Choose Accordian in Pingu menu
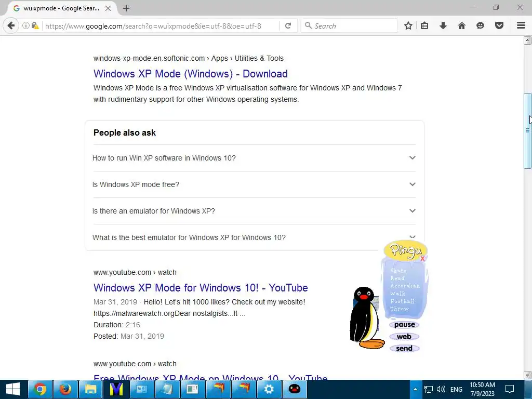Viewport: 532px width, 399px height. pos(405,286)
